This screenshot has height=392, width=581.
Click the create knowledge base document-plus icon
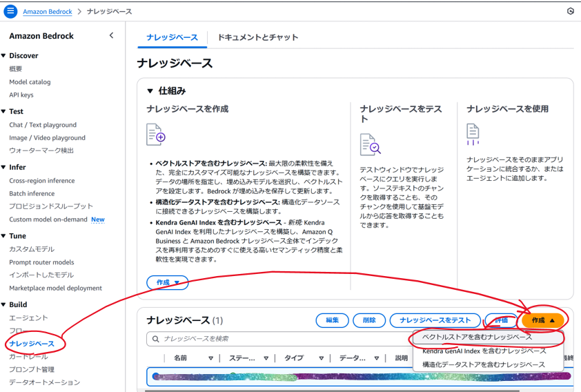click(x=156, y=135)
